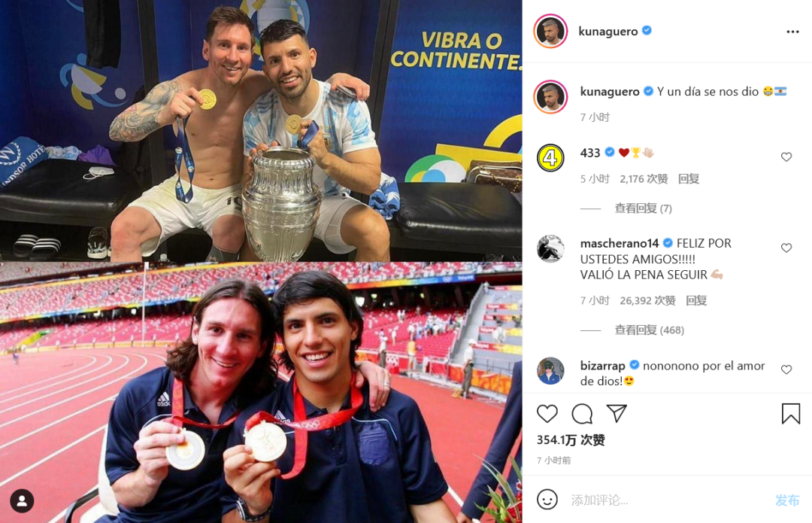Screen dimensions: 812x523
Task: Like the bizarrap comment heart
Action: pyautogui.click(x=786, y=369)
